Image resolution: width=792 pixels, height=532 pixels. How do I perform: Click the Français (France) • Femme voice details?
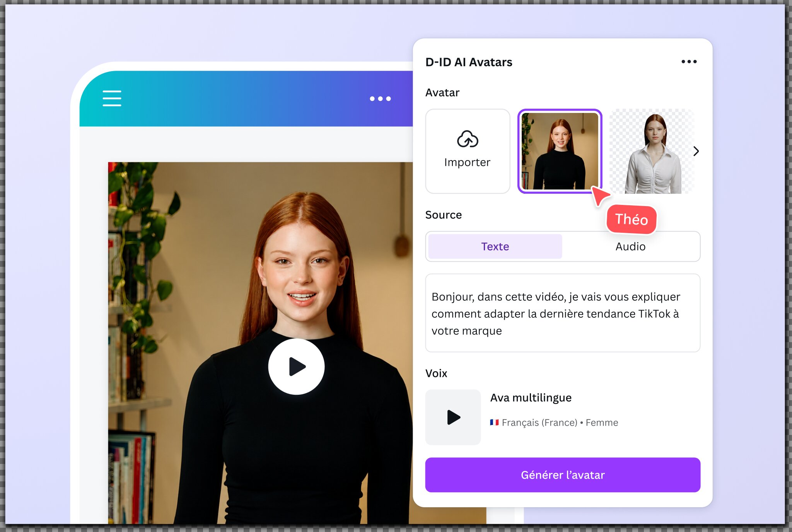[x=554, y=423]
